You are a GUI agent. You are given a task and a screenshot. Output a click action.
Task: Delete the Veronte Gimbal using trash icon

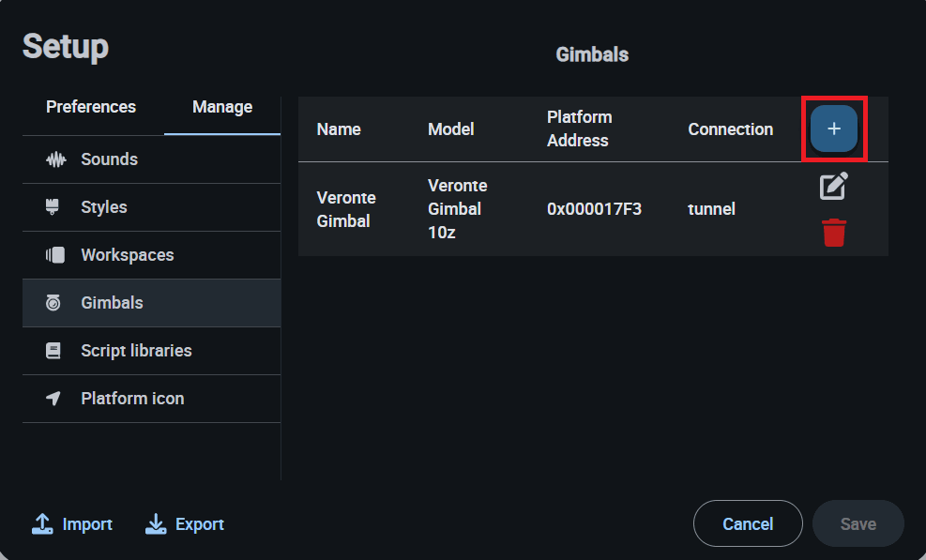point(833,233)
